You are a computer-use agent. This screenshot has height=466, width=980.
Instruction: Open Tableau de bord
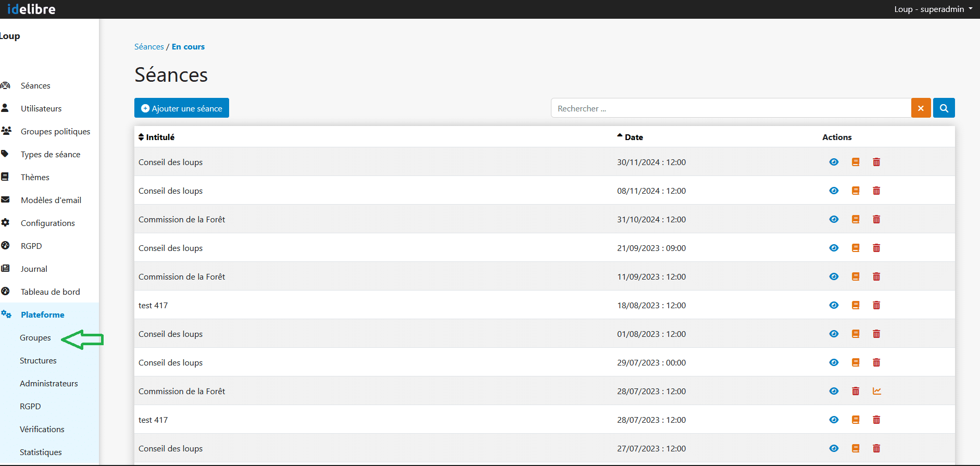click(51, 292)
